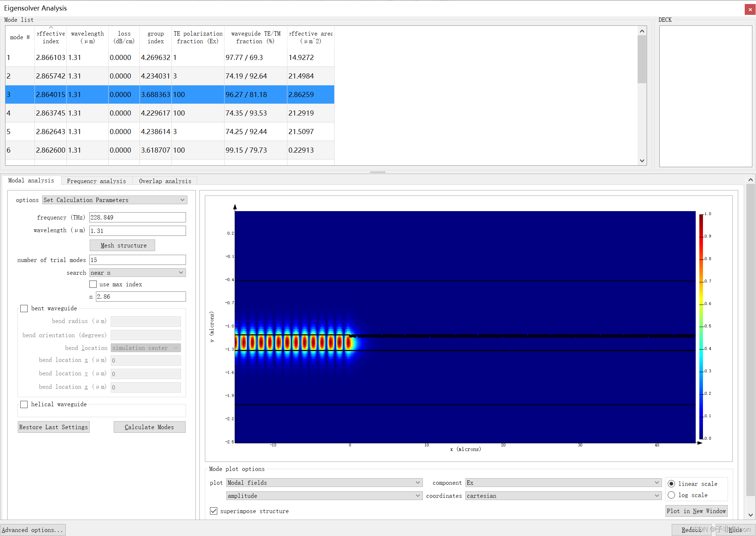The height and width of the screenshot is (536, 756).
Task: Open the Overlap analysis tab
Action: pos(165,181)
